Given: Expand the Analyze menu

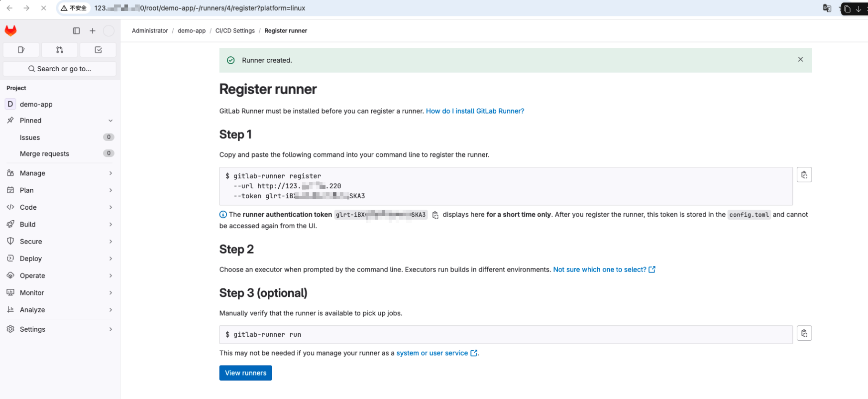Looking at the screenshot, I should point(60,310).
